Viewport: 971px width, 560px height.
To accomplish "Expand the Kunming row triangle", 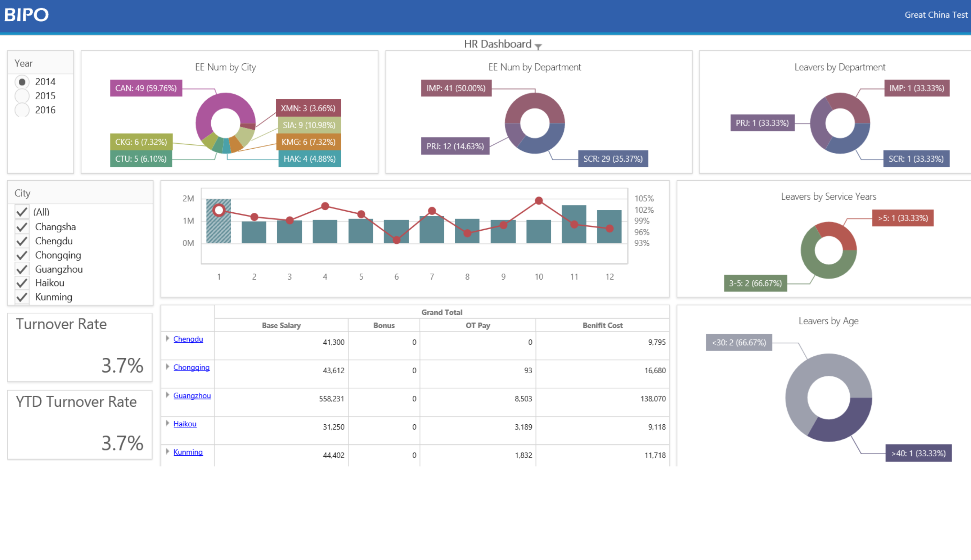I will pos(167,452).
